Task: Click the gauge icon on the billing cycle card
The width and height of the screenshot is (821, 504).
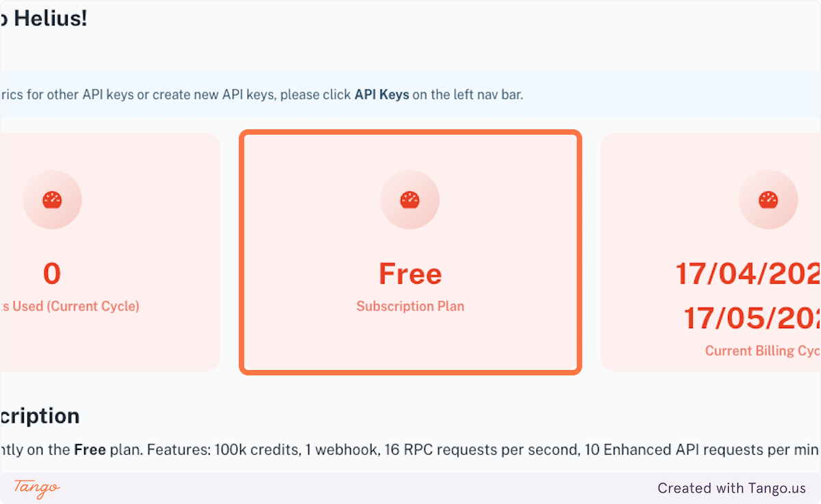Action: pyautogui.click(x=767, y=199)
